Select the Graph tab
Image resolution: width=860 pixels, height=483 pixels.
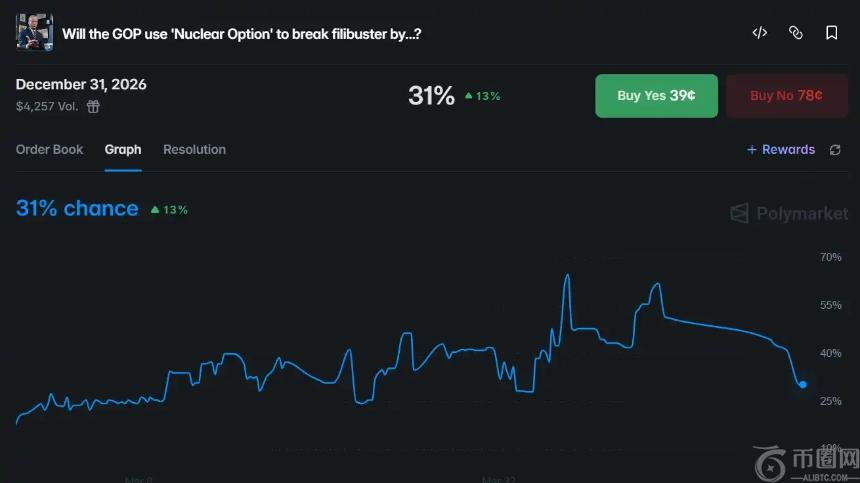(x=123, y=150)
